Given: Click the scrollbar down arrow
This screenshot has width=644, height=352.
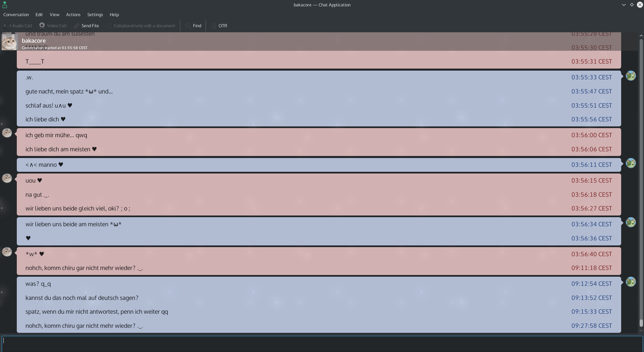Looking at the screenshot, I should point(641,330).
